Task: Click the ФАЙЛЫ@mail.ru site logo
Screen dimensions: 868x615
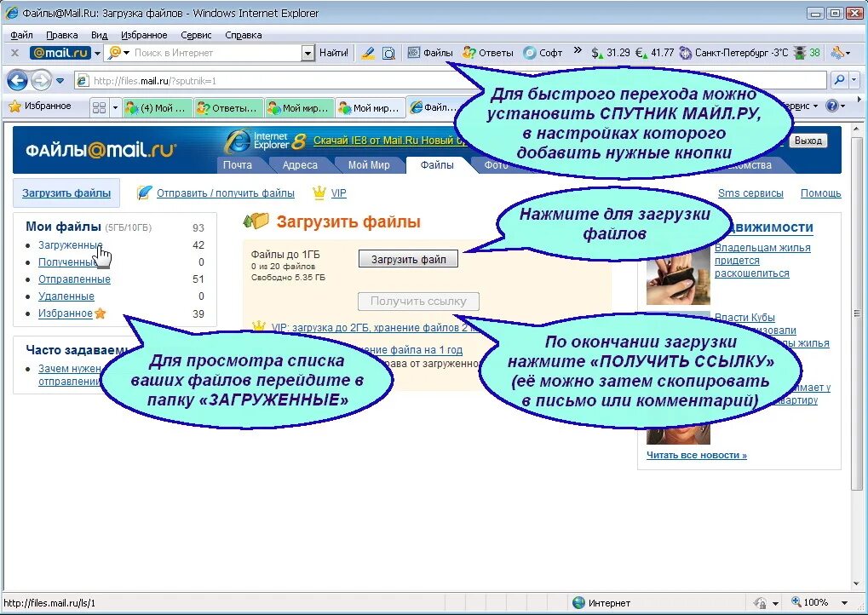Action: click(101, 149)
